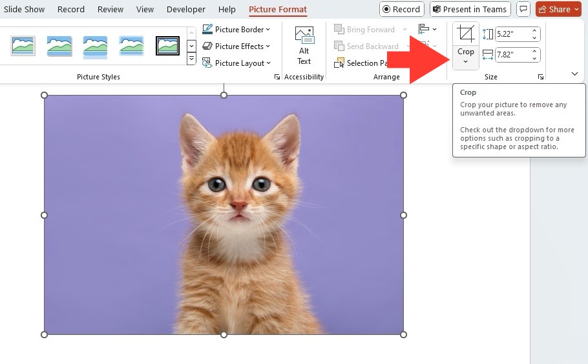Apply the black double-frame picture style

pos(167,46)
